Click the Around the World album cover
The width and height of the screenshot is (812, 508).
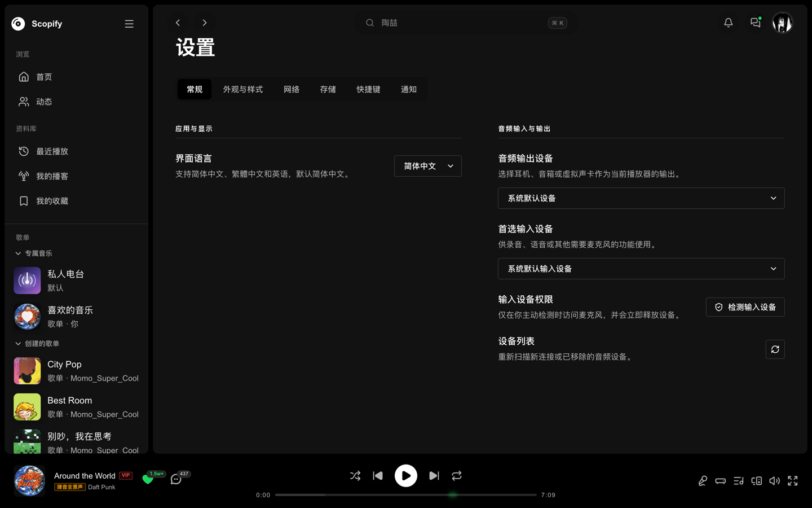click(x=29, y=481)
